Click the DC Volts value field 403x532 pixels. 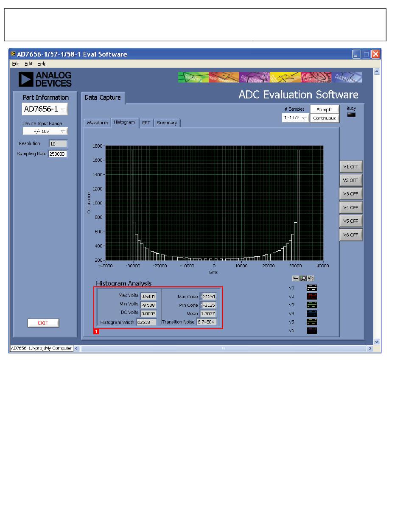[x=148, y=314]
